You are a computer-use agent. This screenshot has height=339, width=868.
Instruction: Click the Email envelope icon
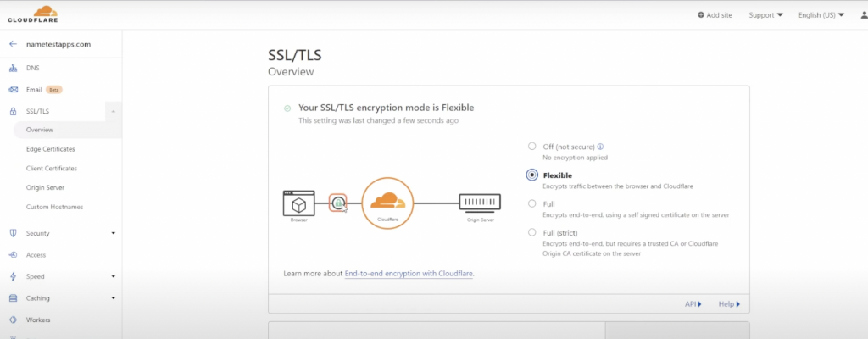[14, 90]
